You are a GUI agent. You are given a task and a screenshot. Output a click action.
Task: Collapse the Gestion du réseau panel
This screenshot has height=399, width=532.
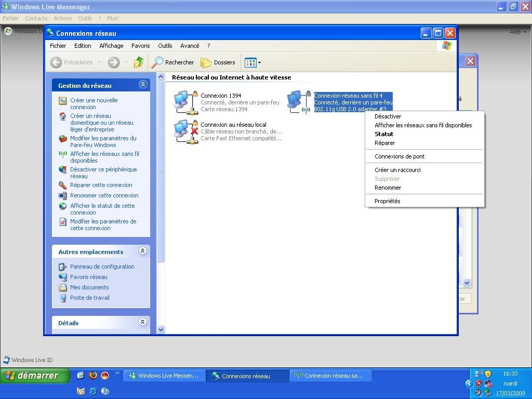pos(143,85)
